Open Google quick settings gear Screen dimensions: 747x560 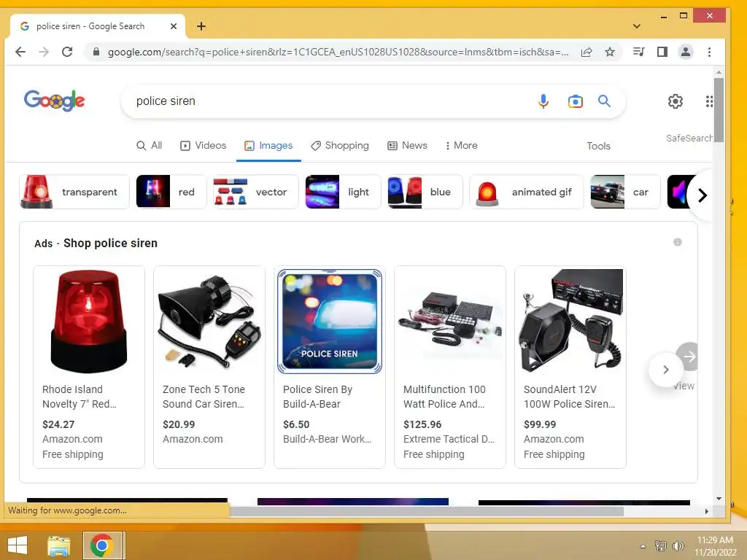tap(675, 101)
